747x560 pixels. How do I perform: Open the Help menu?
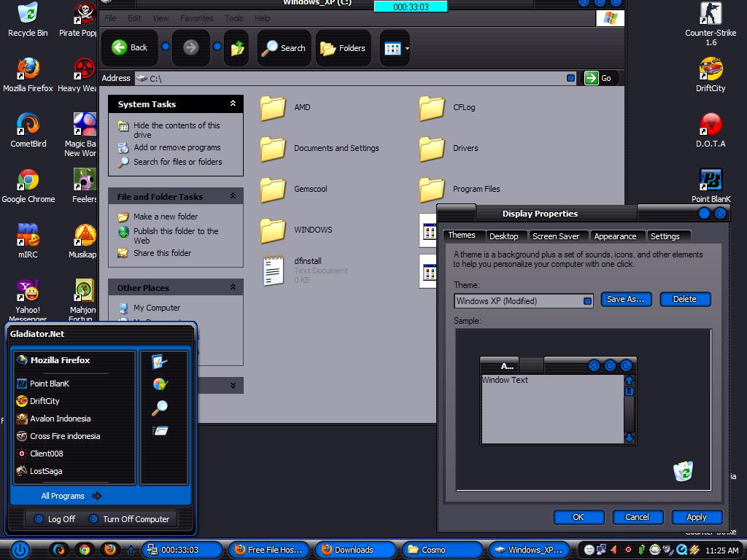point(262,18)
